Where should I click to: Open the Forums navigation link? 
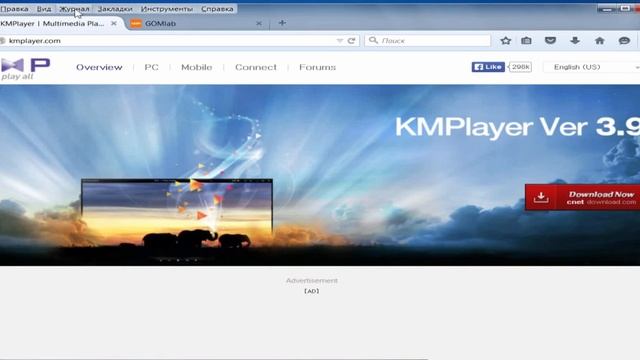[x=318, y=67]
